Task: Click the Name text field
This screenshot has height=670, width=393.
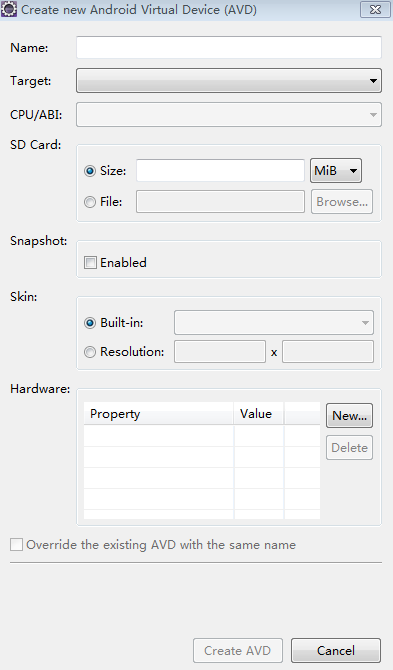Action: (229, 47)
